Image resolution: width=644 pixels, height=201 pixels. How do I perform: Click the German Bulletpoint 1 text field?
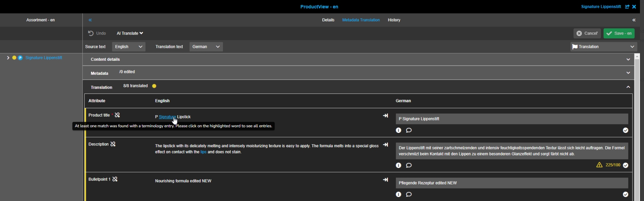[x=512, y=183]
